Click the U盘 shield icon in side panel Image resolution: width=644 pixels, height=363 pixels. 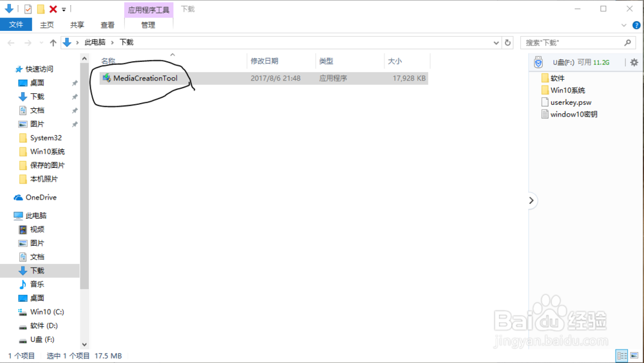[538, 62]
